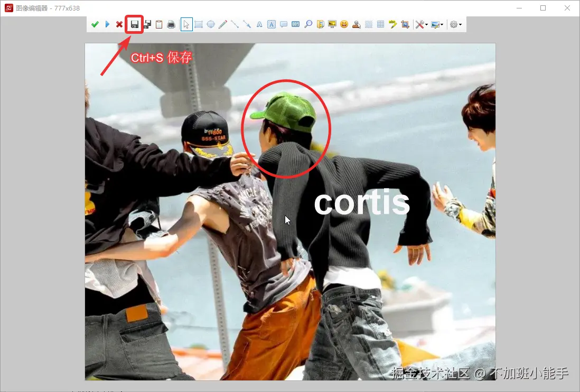
Task: Apply the blur hatched tool
Action: tap(368, 24)
